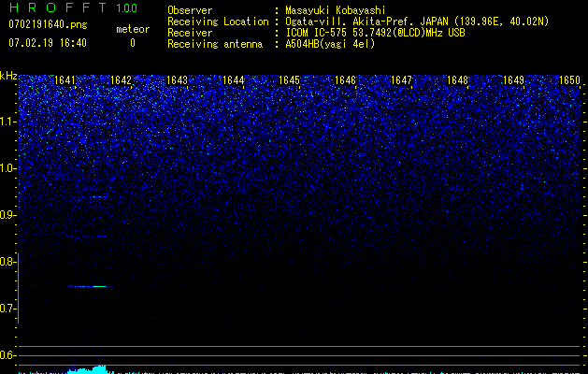Click the 1643 time marker
The height and width of the screenshot is (374, 588).
coord(177,80)
